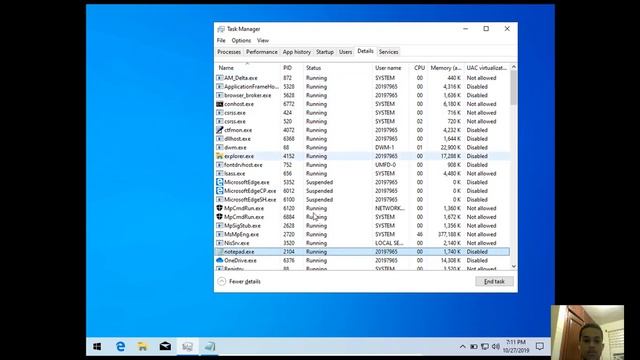Show hidden system tray icons
The image size is (640, 360).
[462, 347]
